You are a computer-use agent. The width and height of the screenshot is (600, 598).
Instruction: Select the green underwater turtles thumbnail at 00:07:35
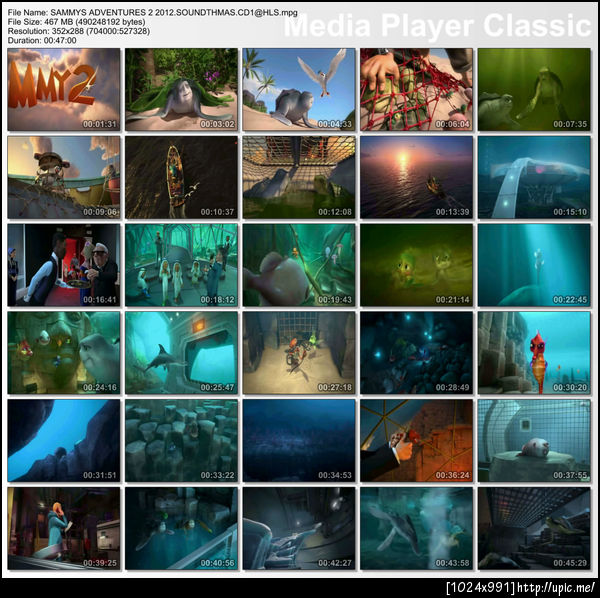[534, 90]
